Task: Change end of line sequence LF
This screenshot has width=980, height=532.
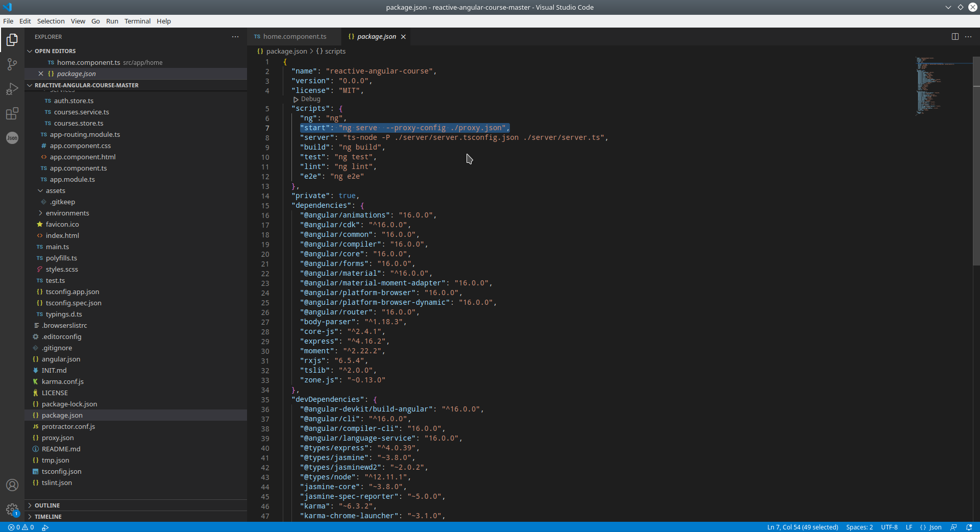Action: (x=909, y=527)
